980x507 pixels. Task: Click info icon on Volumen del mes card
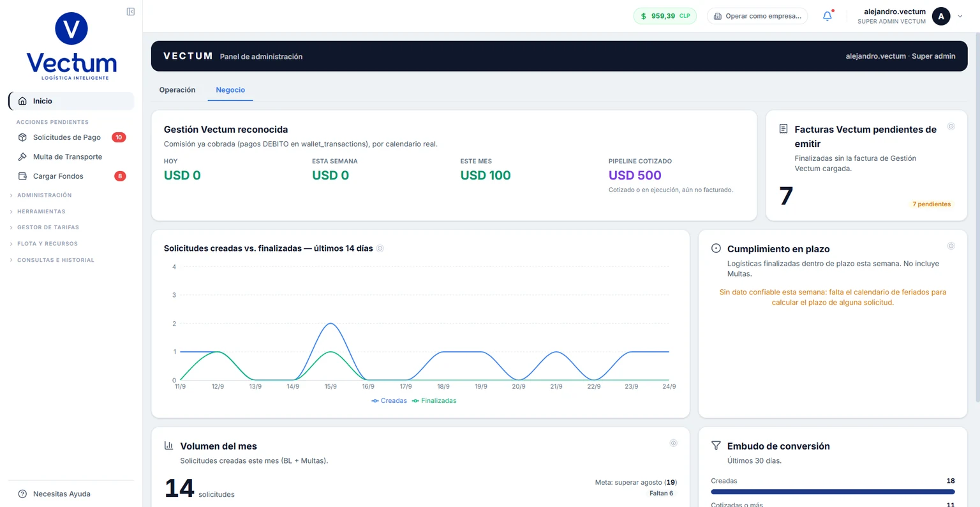pyautogui.click(x=673, y=443)
